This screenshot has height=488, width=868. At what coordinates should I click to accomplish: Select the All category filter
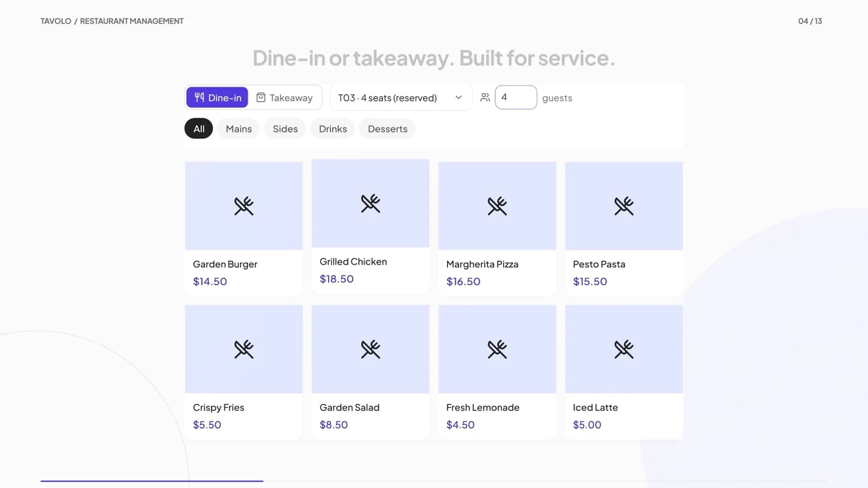199,129
